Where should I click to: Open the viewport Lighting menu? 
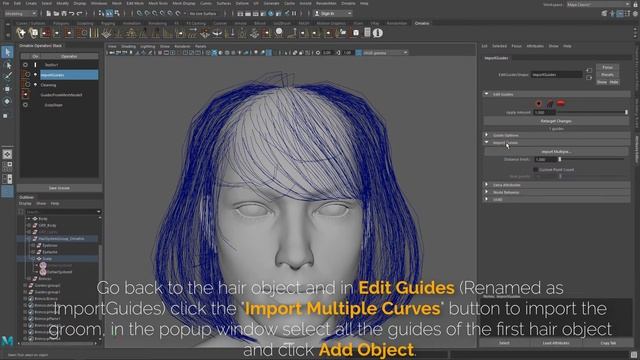pos(147,47)
